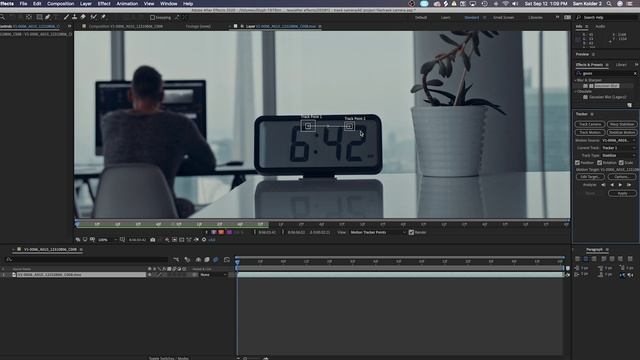Click the effects search field containing gauss
The image size is (640, 360).
pos(606,73)
